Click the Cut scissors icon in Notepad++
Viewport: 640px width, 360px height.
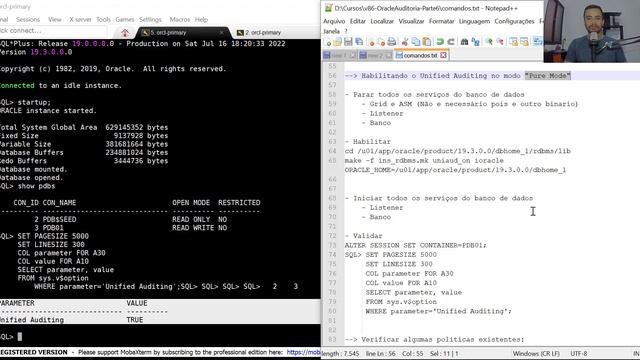pos(405,42)
